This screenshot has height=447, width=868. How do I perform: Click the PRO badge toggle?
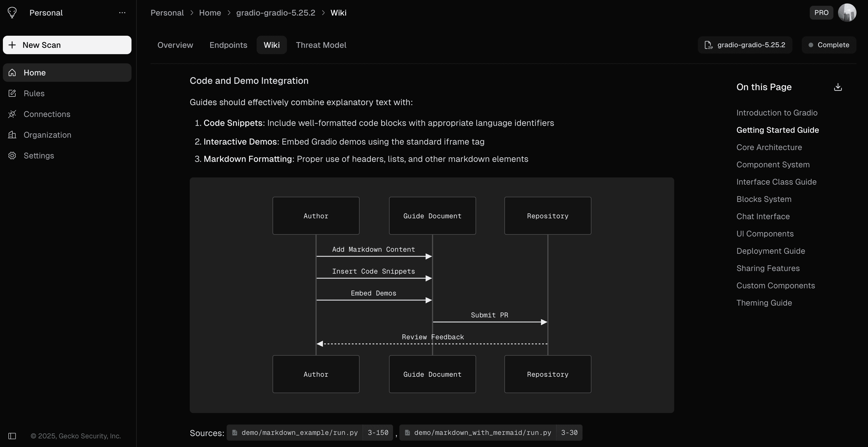pos(821,12)
